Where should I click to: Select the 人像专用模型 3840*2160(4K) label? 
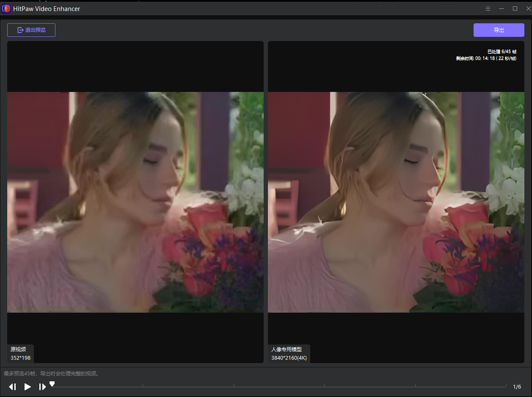(x=289, y=354)
